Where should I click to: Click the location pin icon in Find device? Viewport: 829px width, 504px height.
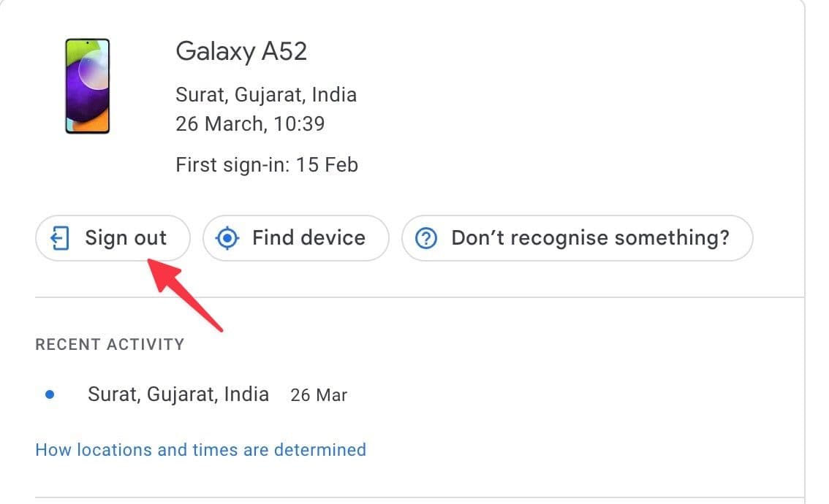(227, 238)
